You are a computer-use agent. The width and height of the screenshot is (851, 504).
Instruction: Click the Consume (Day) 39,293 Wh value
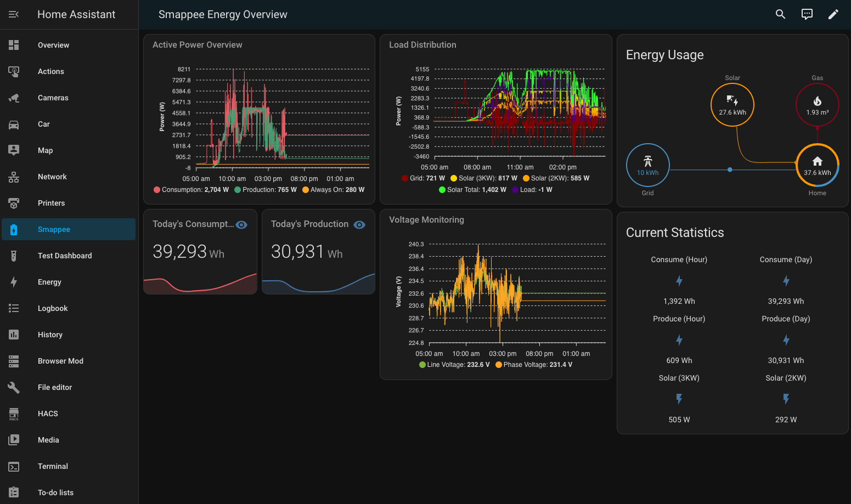point(786,301)
